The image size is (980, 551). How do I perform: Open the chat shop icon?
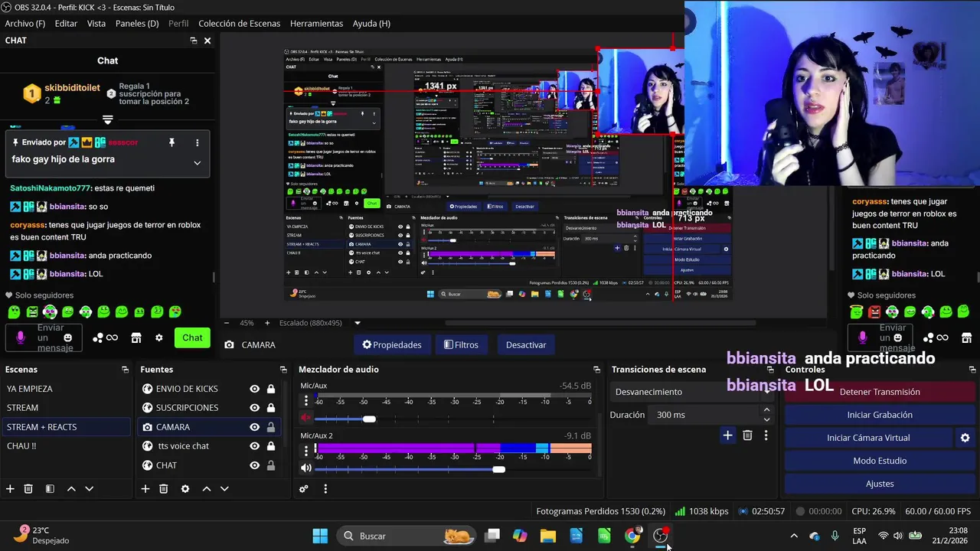click(136, 337)
